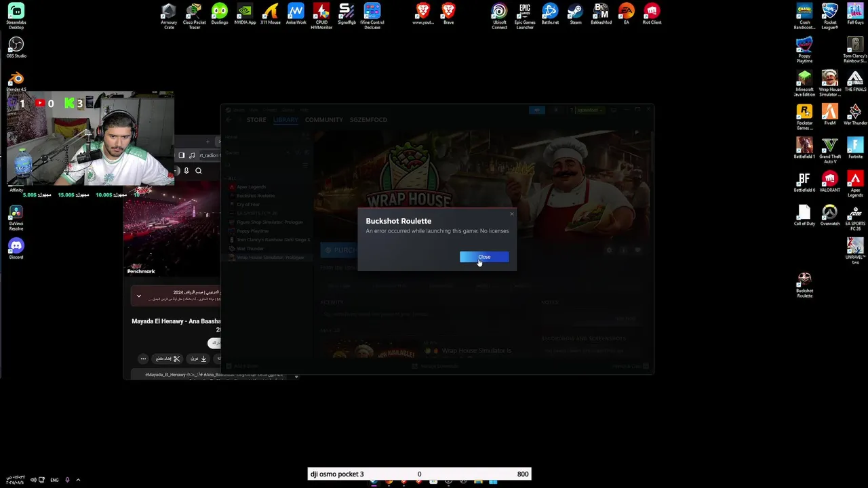The image size is (868, 488).
Task: Select UNRAVEL two desktop icon
Action: coord(855,249)
